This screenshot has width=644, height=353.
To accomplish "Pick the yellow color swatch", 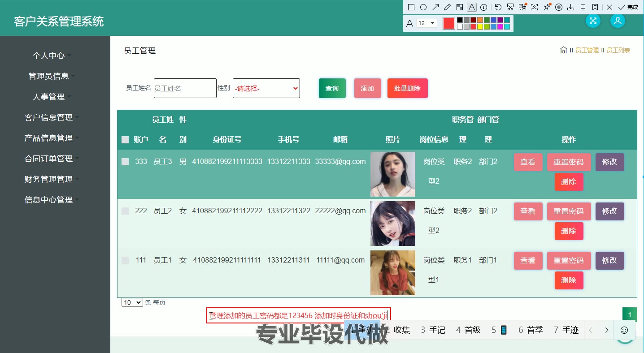I will [x=480, y=27].
